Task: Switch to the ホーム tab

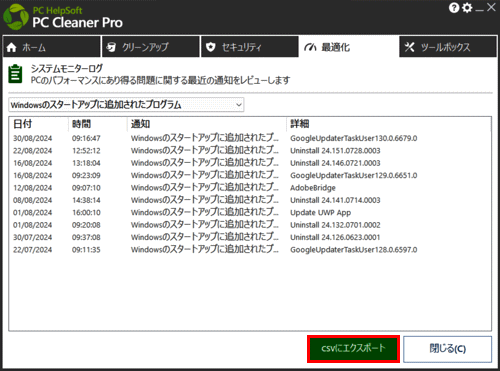Action: click(51, 47)
